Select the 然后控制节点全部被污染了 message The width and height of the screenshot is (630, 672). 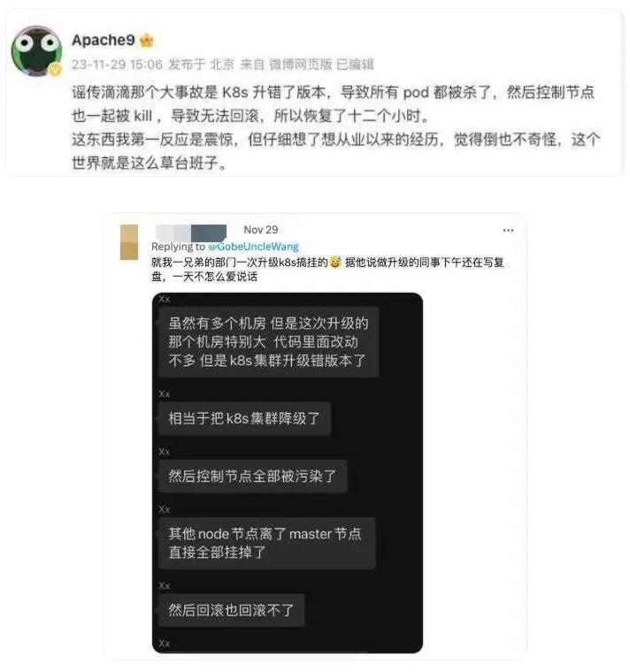pyautogui.click(x=252, y=476)
